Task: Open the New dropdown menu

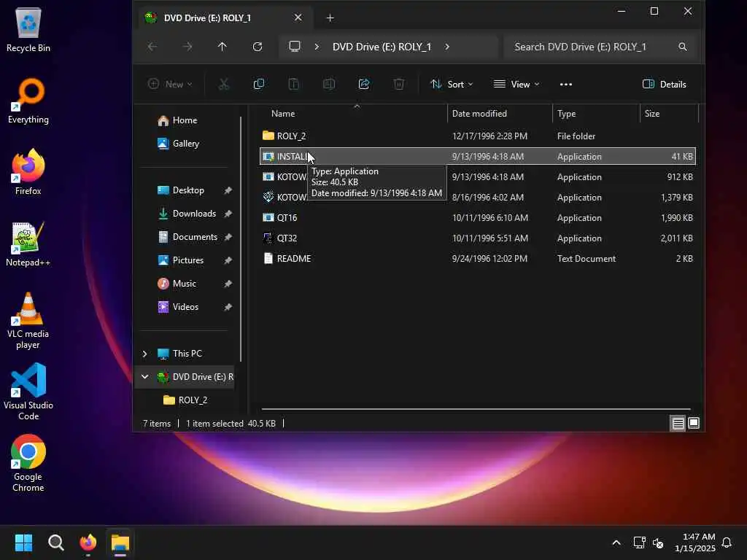Action: point(170,85)
